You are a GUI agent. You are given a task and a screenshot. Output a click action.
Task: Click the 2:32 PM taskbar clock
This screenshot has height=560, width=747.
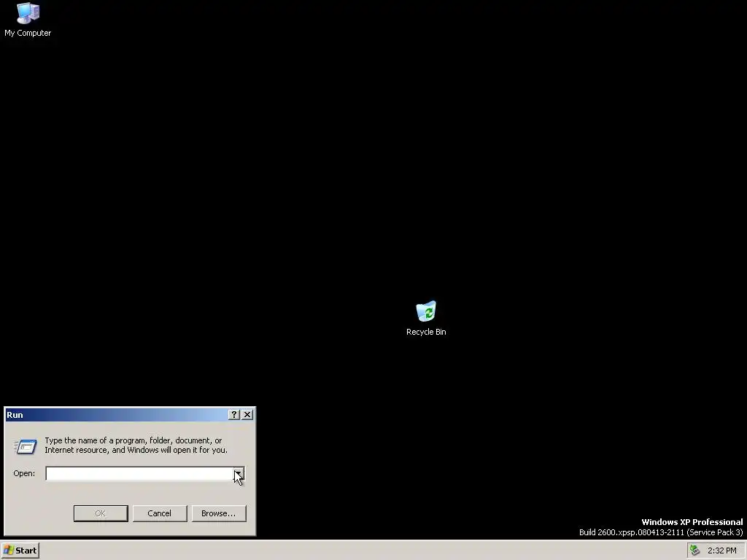point(721,551)
